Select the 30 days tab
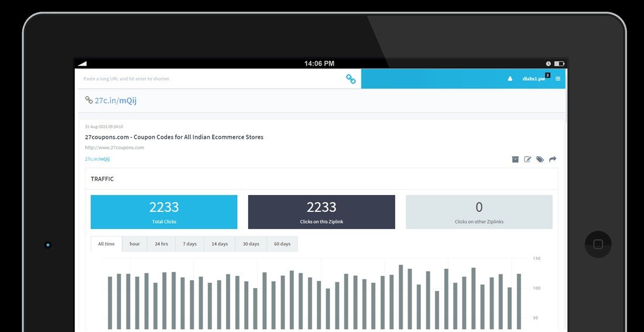The width and height of the screenshot is (644, 332). [x=251, y=244]
